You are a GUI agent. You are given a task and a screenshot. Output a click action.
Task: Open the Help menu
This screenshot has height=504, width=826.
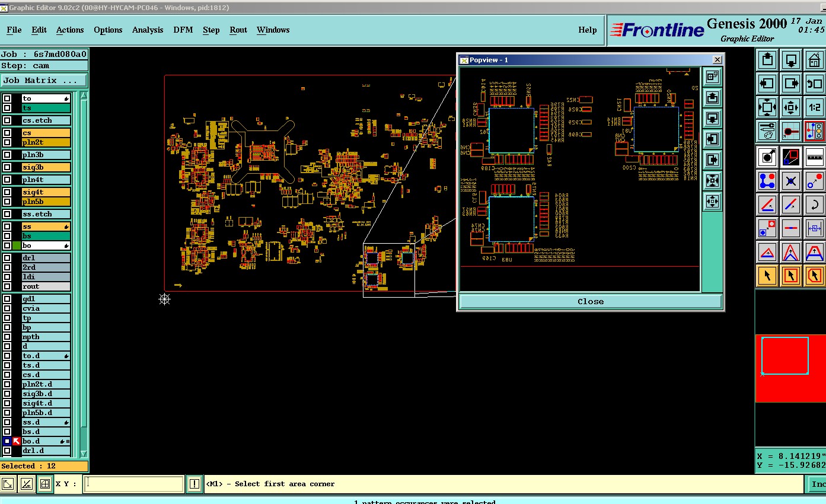tap(588, 30)
